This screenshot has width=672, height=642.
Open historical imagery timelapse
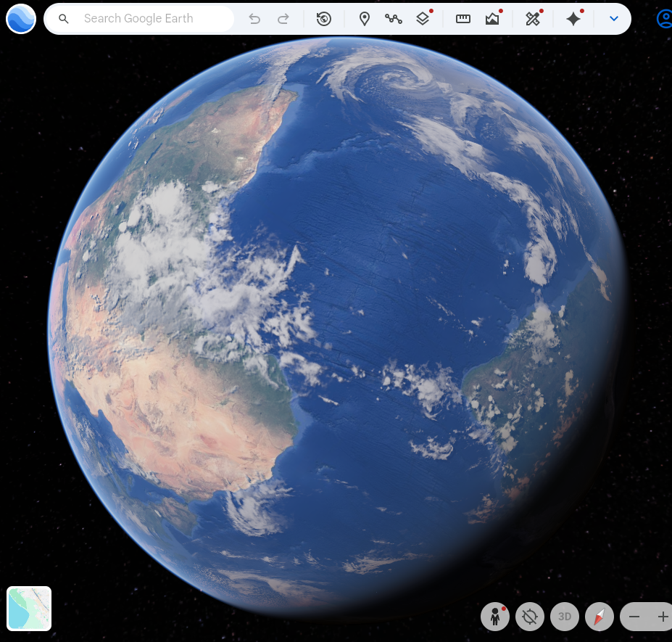tap(323, 19)
